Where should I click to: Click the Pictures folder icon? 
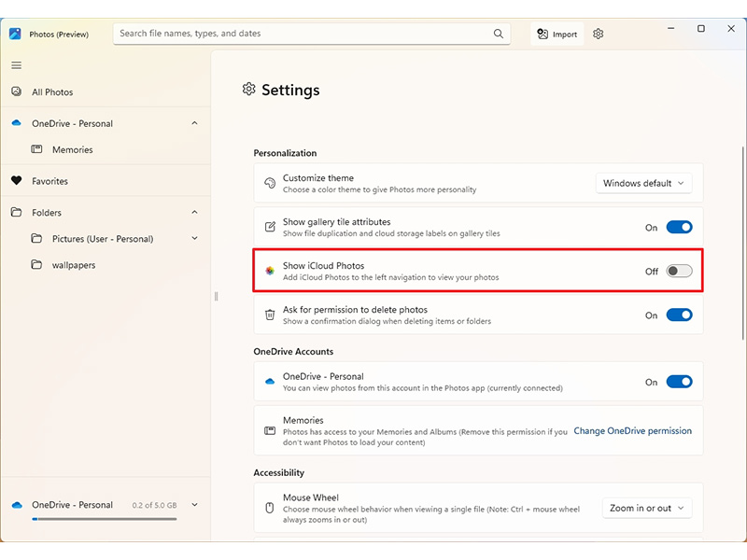(36, 238)
